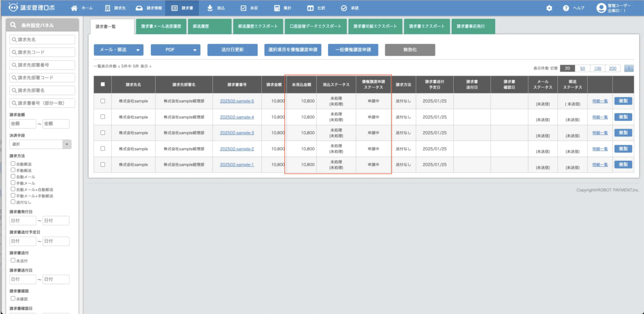This screenshot has height=314, width=644.
Task: Open the 請求書エクスポート tab
Action: click(x=427, y=26)
